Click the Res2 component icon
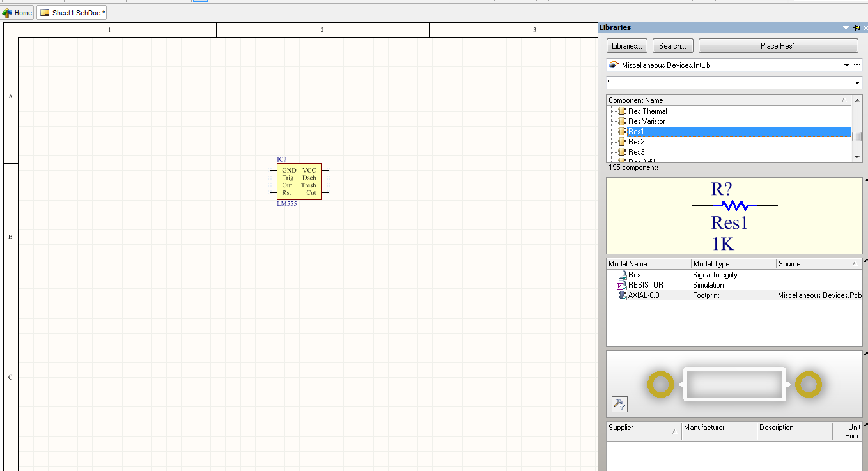This screenshot has height=471, width=868. tap(622, 142)
